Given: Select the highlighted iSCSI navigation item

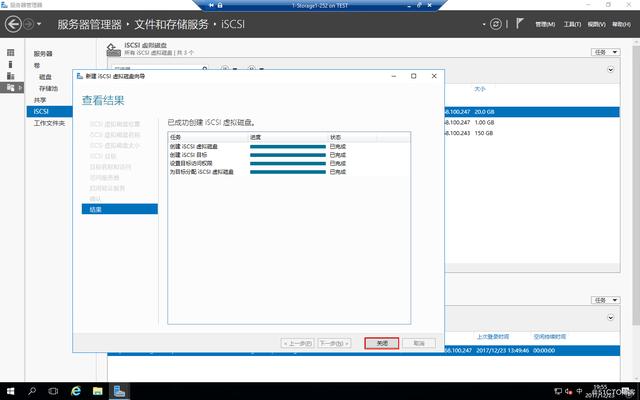Looking at the screenshot, I should [49, 111].
